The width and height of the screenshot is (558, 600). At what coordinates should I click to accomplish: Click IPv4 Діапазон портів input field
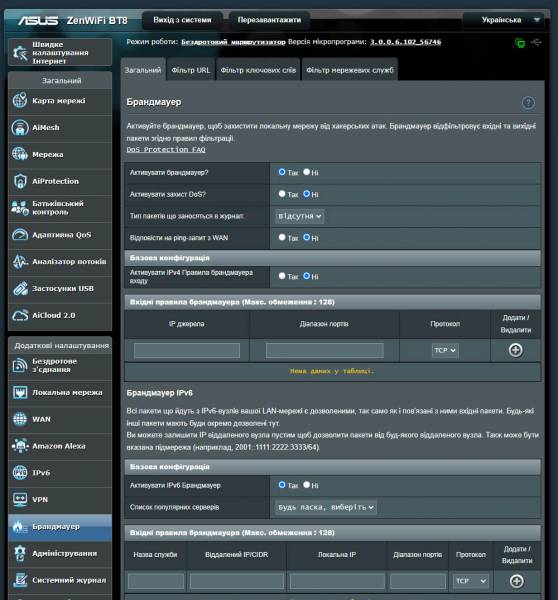[325, 351]
